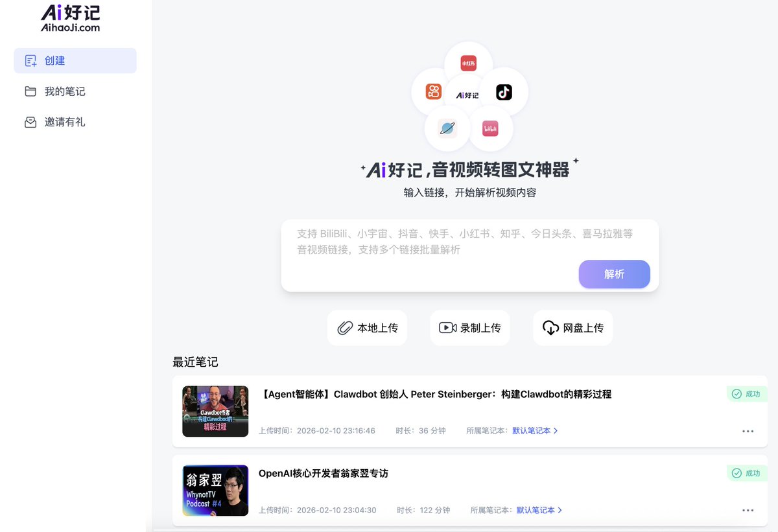Open the three-dot menu on Clawdbot note
Viewport: 778px width, 532px height.
(748, 431)
